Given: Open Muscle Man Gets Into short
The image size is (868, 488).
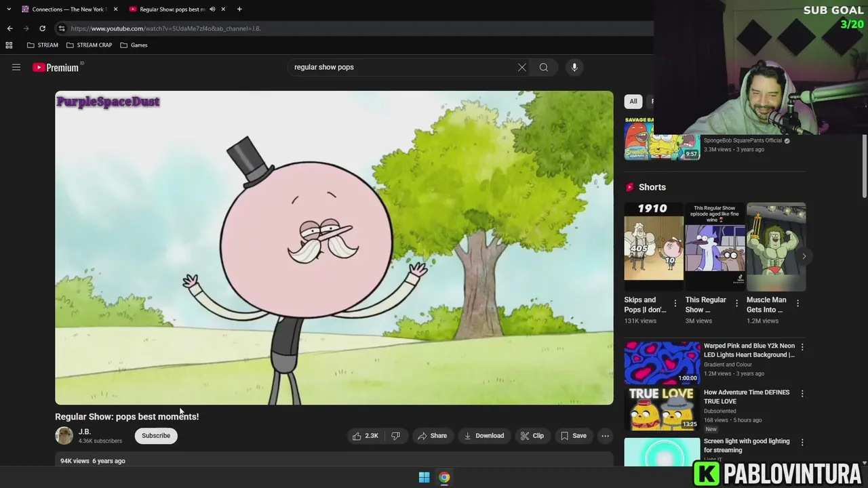Looking at the screenshot, I should [776, 247].
